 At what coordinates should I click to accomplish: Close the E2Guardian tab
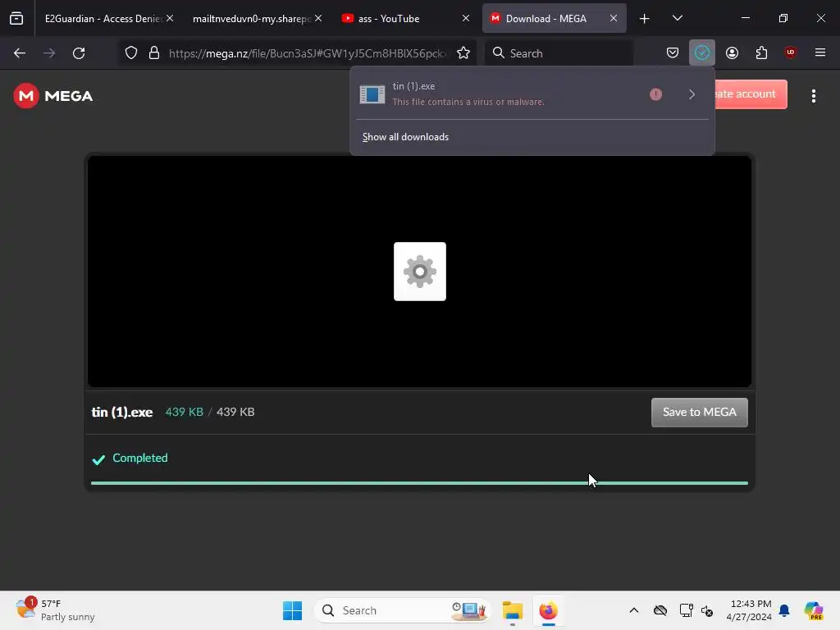pyautogui.click(x=170, y=18)
